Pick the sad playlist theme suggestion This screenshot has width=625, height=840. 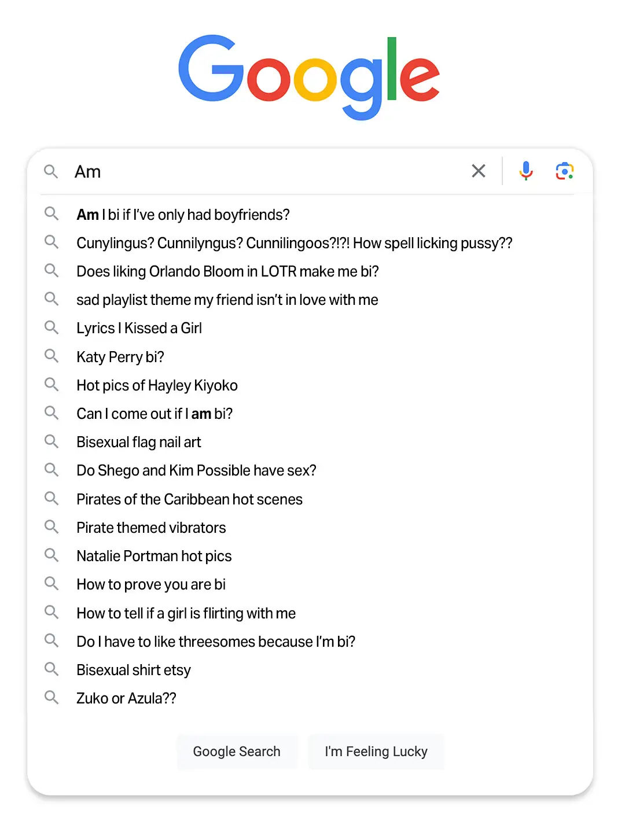[x=227, y=300]
